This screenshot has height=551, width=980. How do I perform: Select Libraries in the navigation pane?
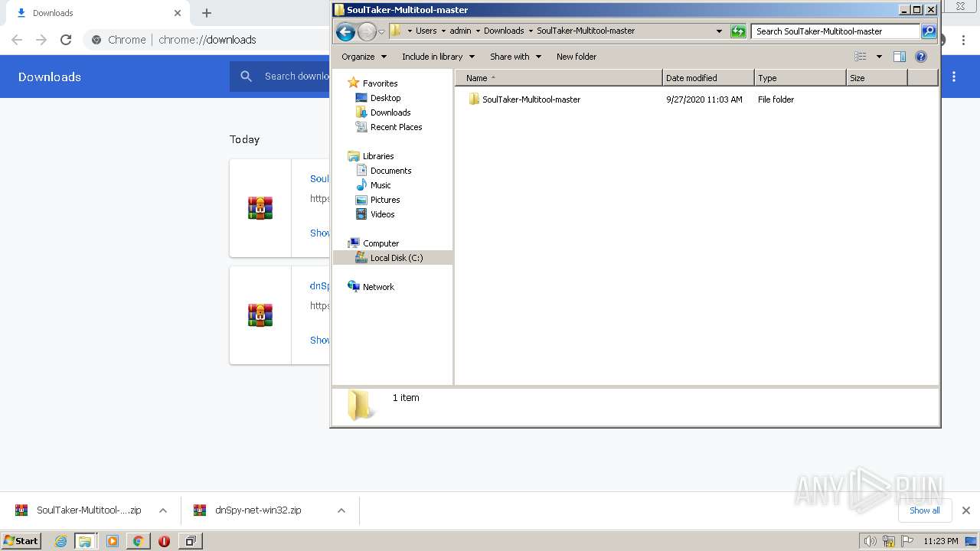tap(371, 156)
